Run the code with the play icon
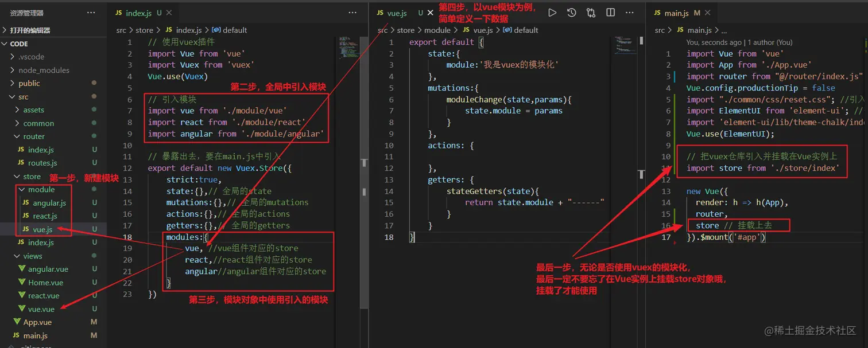Image resolution: width=868 pixels, height=348 pixels. [x=552, y=13]
